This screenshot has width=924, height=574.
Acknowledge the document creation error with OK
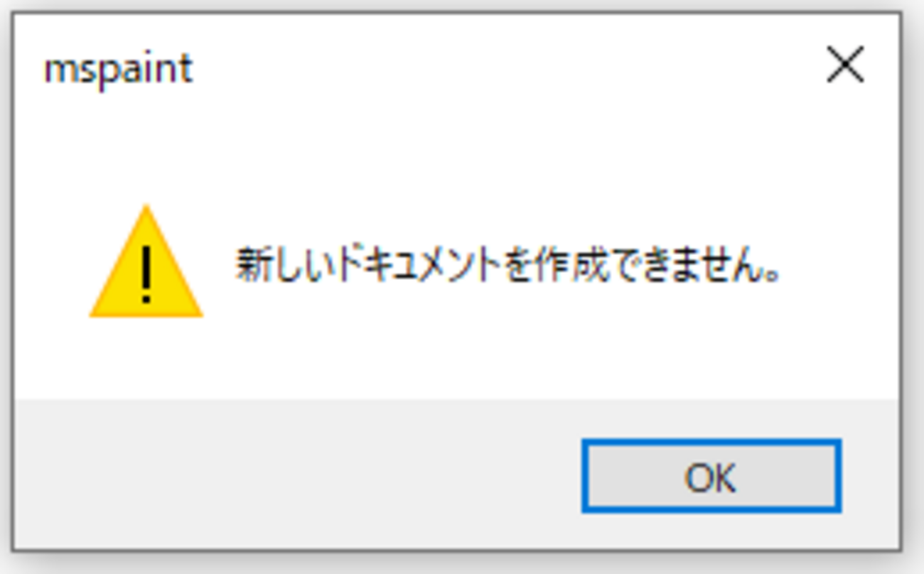coord(711,476)
